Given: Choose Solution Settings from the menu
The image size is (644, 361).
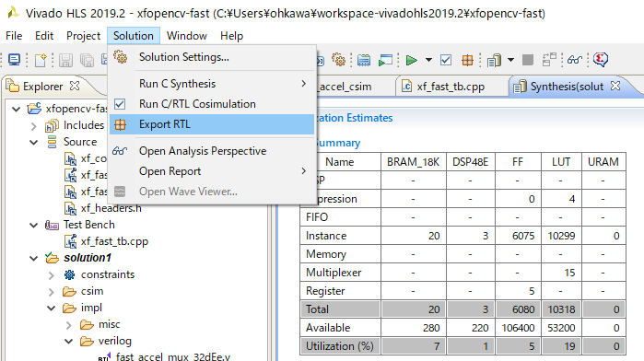Looking at the screenshot, I should (x=212, y=57).
